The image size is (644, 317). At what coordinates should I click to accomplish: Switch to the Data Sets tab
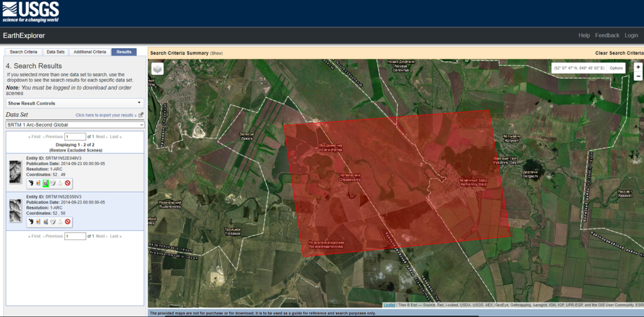point(56,52)
